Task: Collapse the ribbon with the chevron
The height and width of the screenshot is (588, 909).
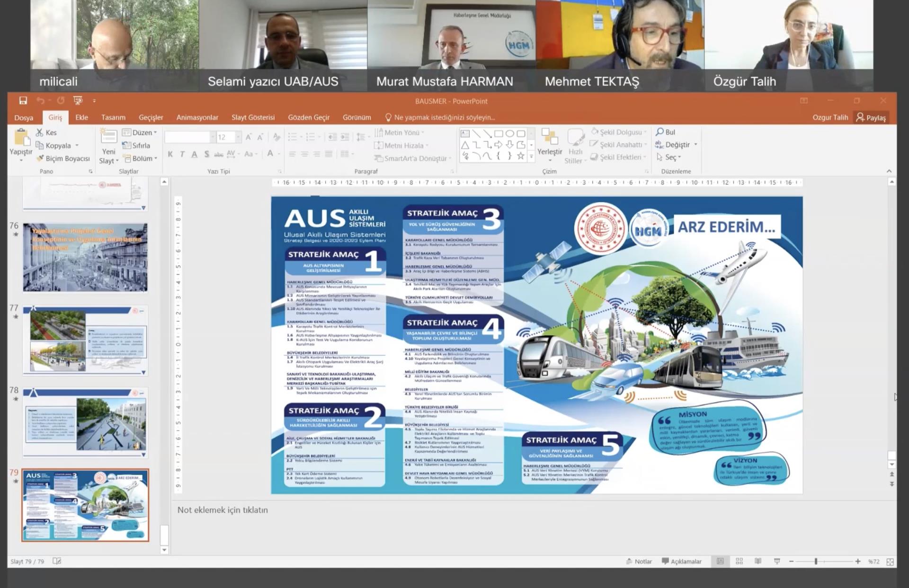Action: (x=889, y=171)
